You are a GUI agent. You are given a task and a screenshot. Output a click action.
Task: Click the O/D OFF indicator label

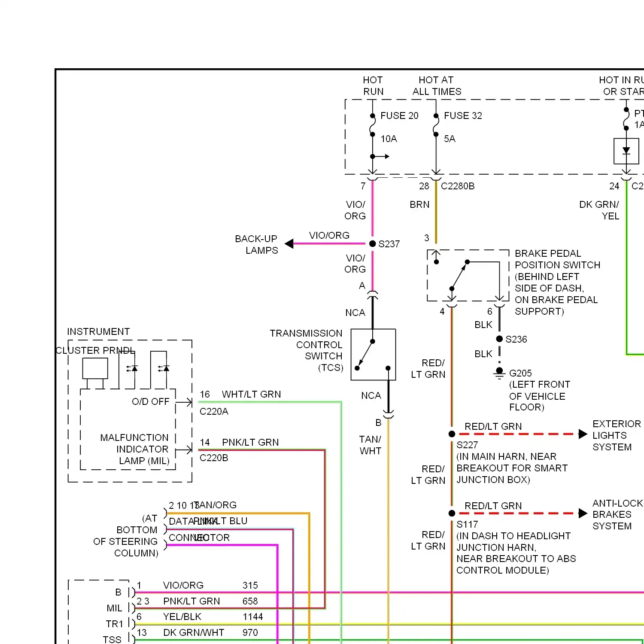click(151, 401)
